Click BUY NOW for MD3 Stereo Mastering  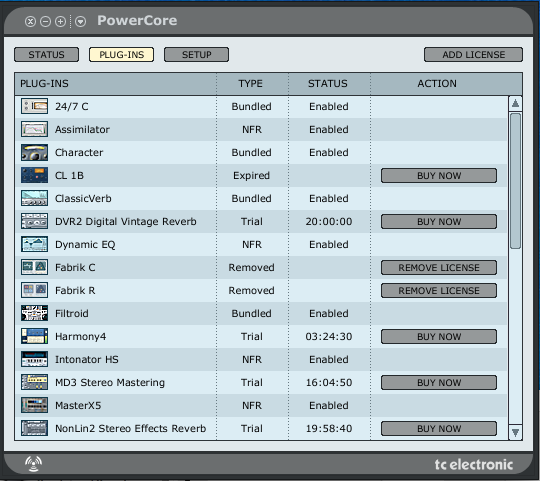pyautogui.click(x=439, y=383)
